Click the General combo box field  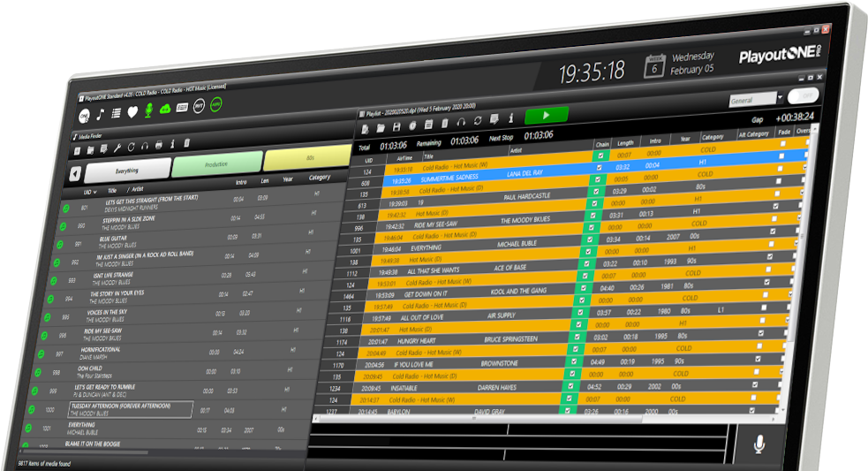point(753,99)
